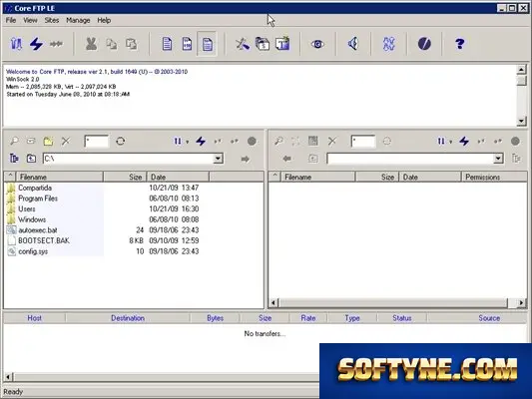Click the Quick Connect lightning bolt in main toolbar
The width and height of the screenshot is (532, 399).
click(36, 44)
